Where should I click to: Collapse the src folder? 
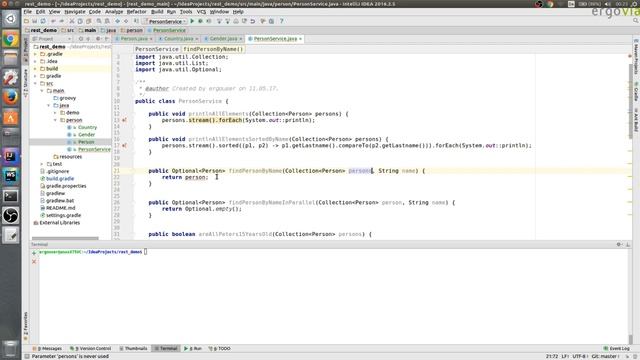click(x=36, y=83)
